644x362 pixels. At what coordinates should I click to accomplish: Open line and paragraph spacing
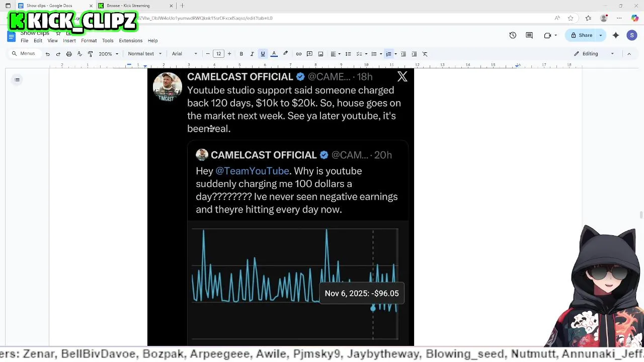[348, 54]
